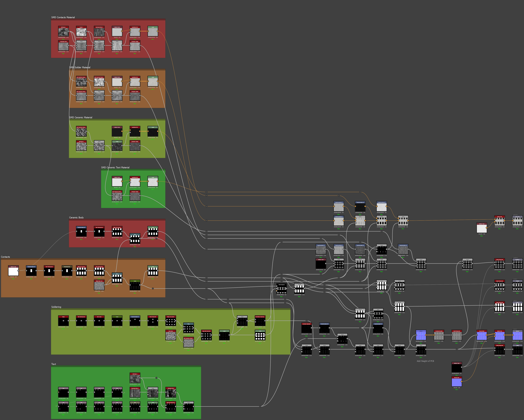Image resolution: width=524 pixels, height=420 pixels.
Task: Select the White Noise Fast node
Action: click(99, 286)
